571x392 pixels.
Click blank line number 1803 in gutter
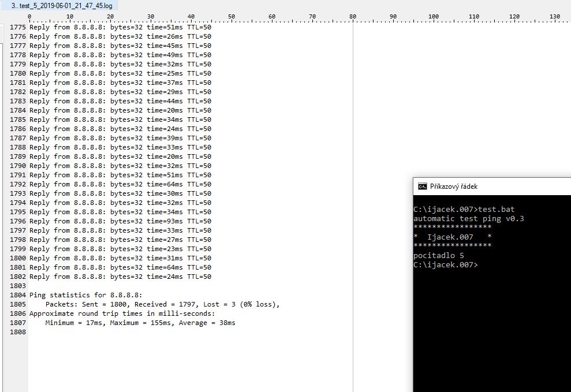coord(18,286)
